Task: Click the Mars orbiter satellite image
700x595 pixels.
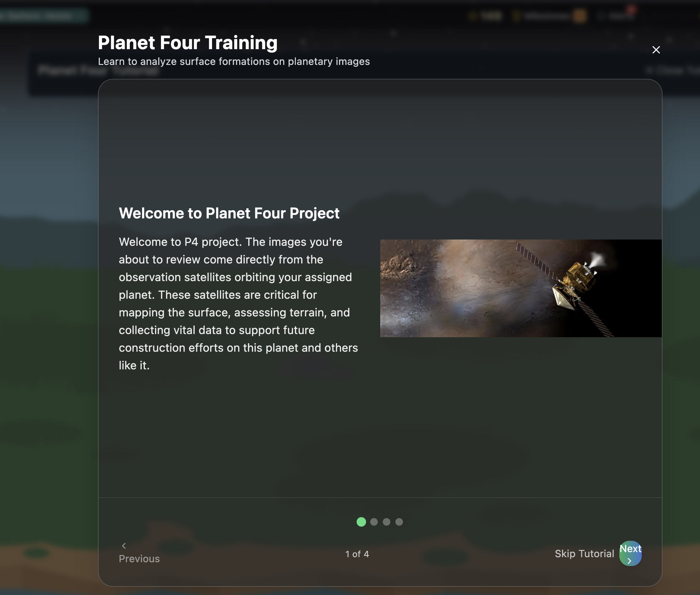Action: point(520,288)
